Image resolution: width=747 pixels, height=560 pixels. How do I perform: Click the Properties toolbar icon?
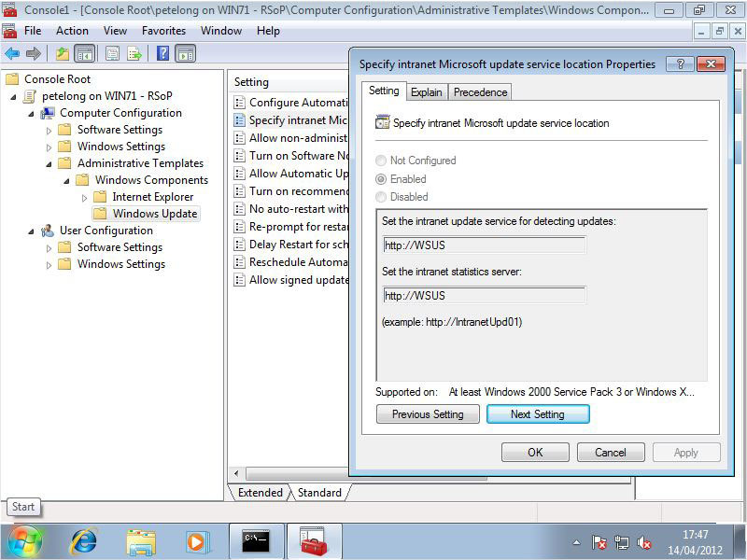(x=112, y=54)
